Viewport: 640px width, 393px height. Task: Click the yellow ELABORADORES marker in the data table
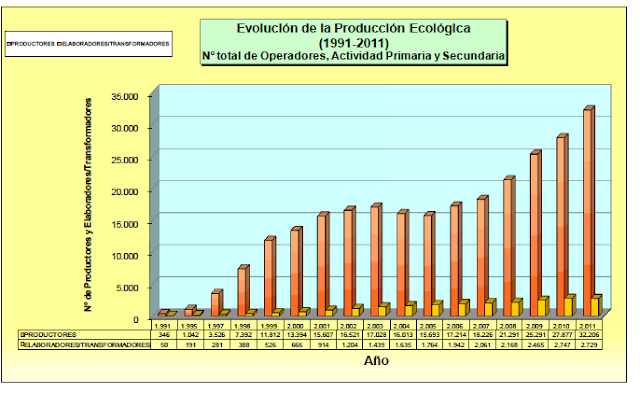22,345
